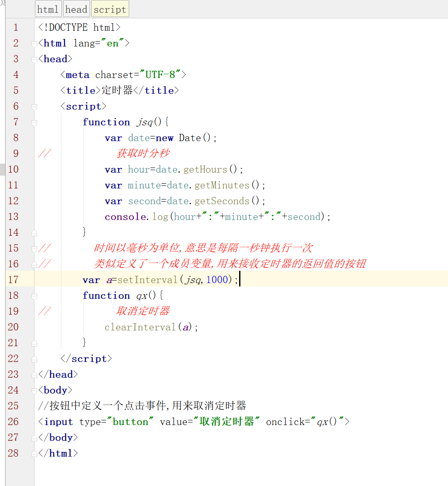Click line number 1 in the gutter
The image size is (448, 486).
(16, 28)
